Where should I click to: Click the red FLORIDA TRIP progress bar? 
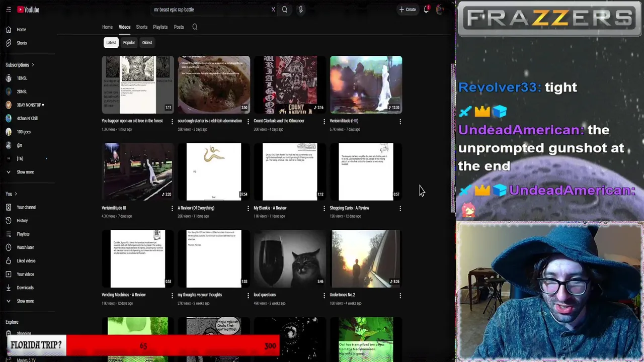pyautogui.click(x=173, y=345)
